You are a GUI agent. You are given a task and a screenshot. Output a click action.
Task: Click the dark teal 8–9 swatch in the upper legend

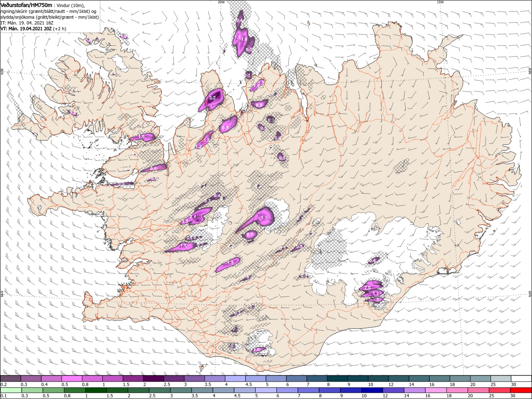click(337, 379)
